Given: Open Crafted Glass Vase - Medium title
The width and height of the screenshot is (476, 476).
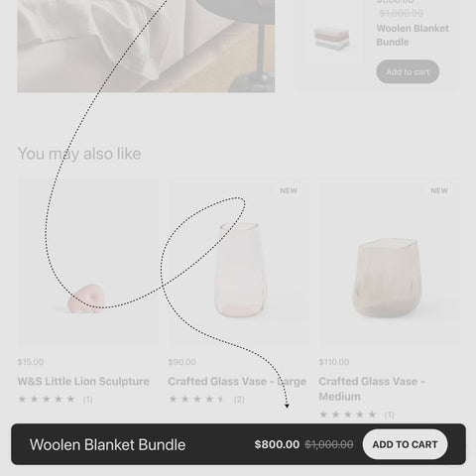Looking at the screenshot, I should tap(372, 389).
